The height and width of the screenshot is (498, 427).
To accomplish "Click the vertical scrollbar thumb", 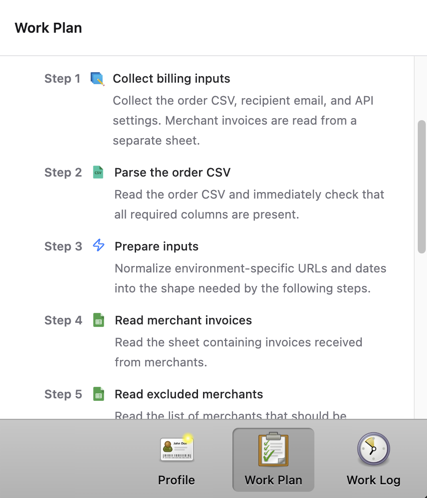I will (422, 187).
